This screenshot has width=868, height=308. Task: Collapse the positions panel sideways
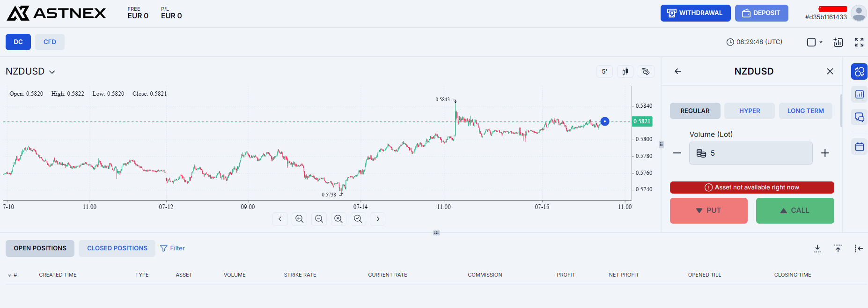[859, 248]
